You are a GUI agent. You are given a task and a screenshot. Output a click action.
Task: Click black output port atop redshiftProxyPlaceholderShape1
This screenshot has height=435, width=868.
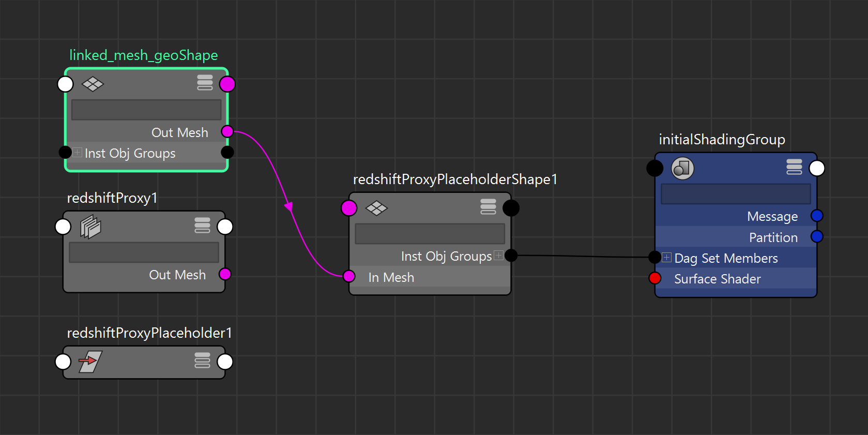[x=511, y=208]
